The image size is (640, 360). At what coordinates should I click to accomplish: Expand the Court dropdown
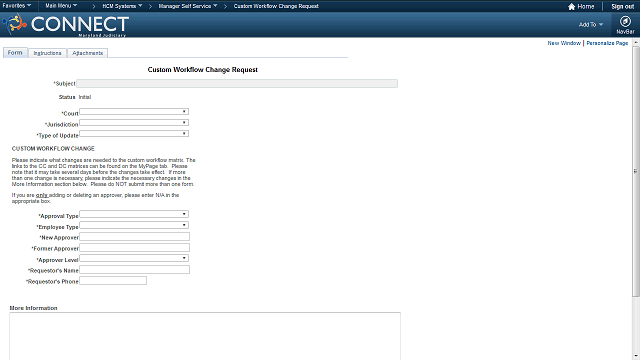[134, 111]
